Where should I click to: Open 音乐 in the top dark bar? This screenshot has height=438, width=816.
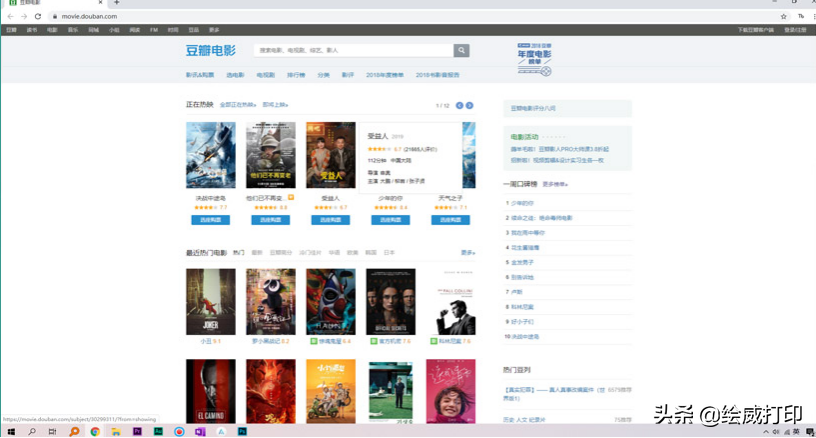[x=73, y=30]
